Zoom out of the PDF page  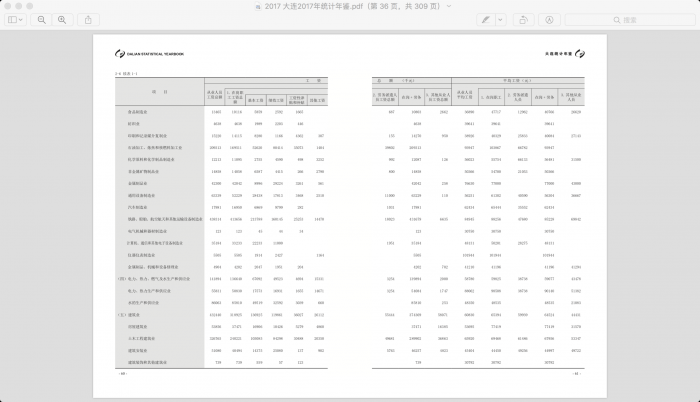43,19
